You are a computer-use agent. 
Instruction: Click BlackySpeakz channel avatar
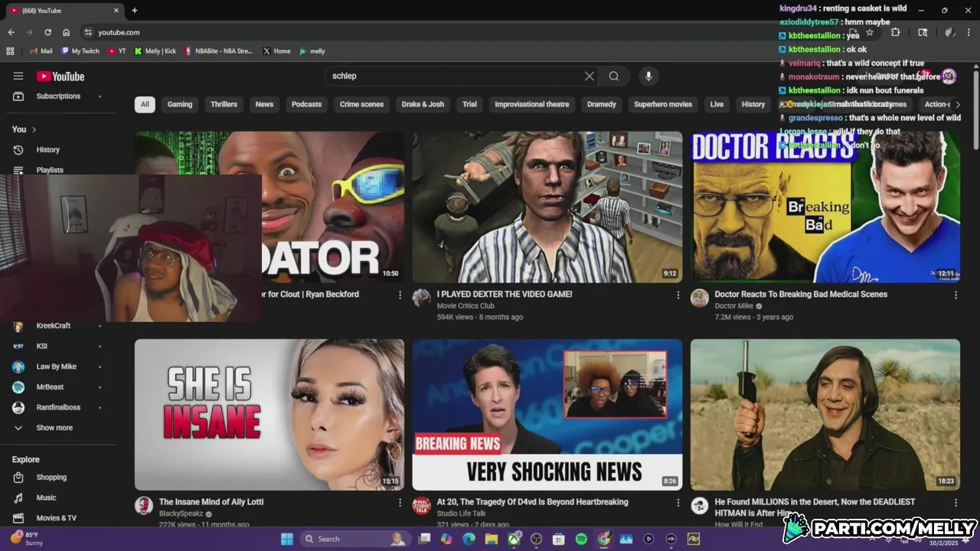144,506
